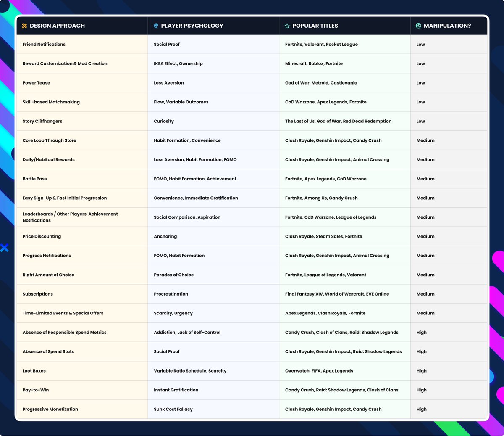Click 'God of War, Metroid, Castlevania' cell
504x436 pixels.
[x=345, y=83]
